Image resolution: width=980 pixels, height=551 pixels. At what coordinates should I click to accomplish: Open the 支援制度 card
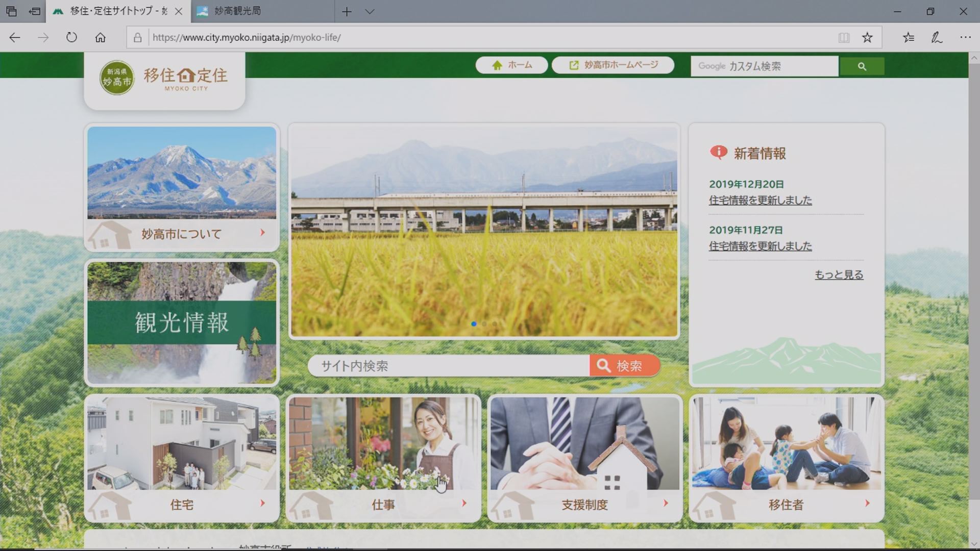(x=585, y=458)
